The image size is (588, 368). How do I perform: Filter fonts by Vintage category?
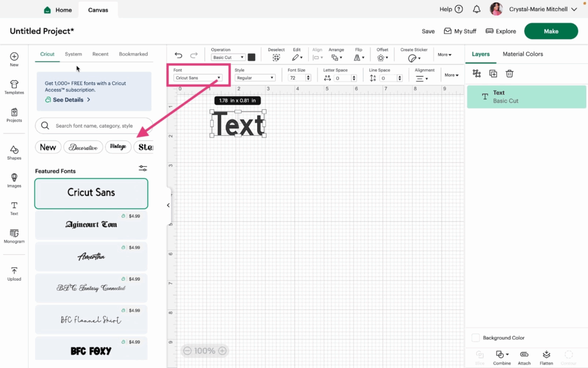(x=118, y=147)
